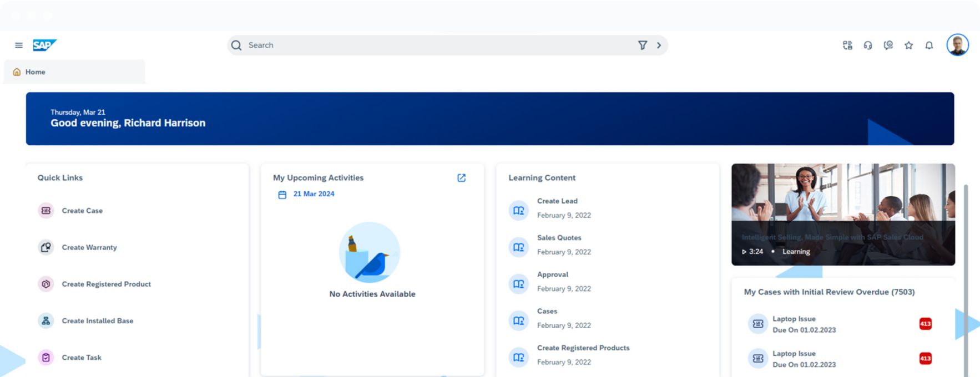
Task: Open the Sales Quotes learning item
Action: 559,238
